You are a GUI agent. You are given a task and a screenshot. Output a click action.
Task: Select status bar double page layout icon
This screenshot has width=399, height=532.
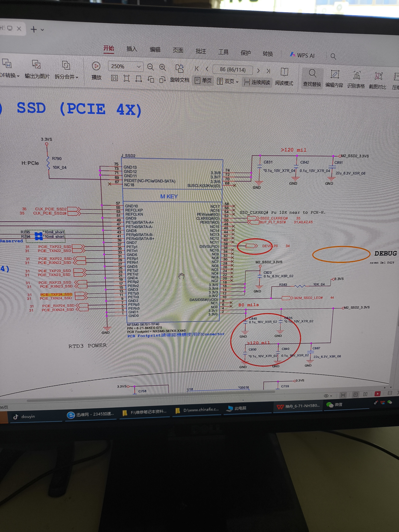tap(365, 394)
